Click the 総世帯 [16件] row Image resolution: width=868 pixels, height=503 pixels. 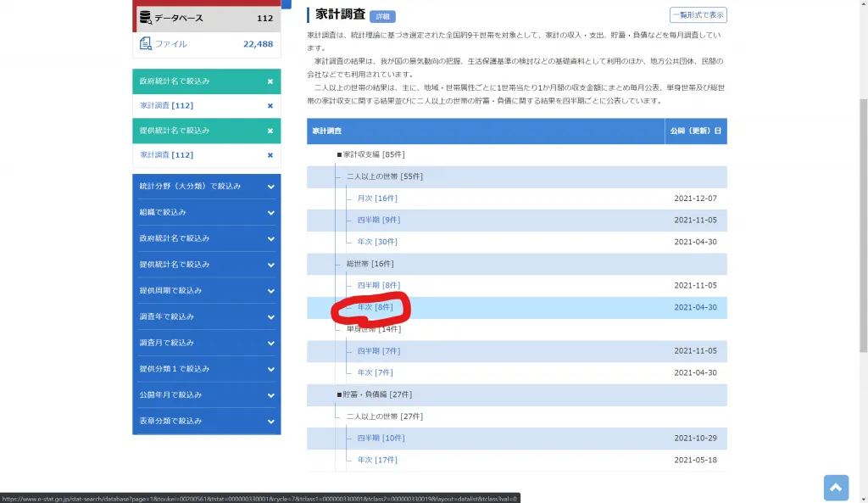[x=517, y=265]
